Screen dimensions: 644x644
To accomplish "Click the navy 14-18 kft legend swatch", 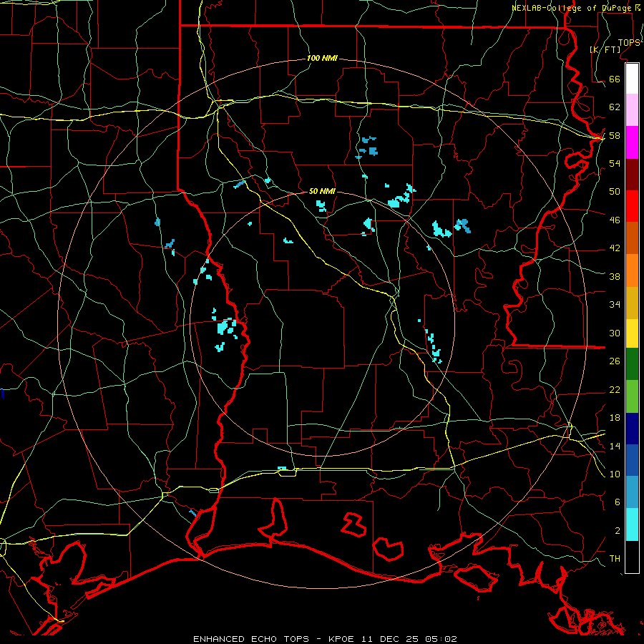I will pyautogui.click(x=632, y=429).
